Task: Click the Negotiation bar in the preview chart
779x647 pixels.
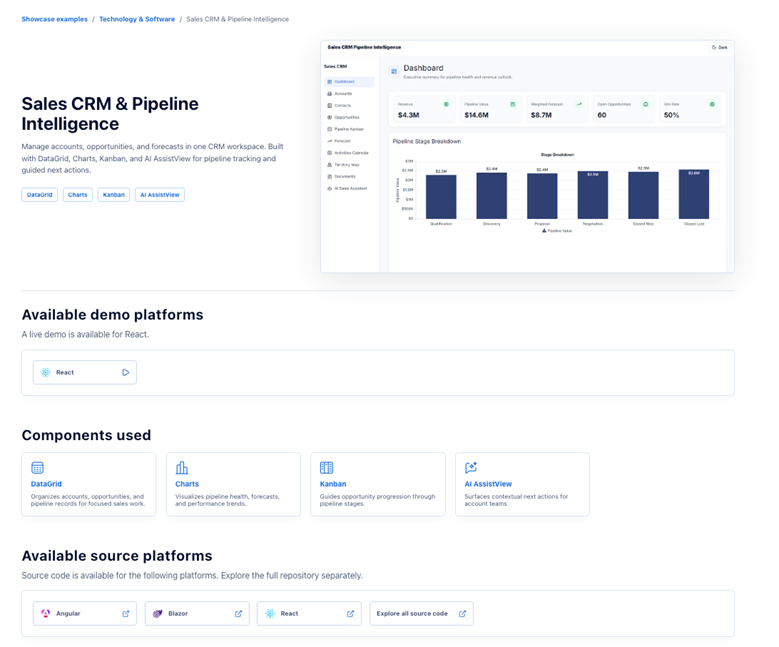Action: [x=593, y=195]
